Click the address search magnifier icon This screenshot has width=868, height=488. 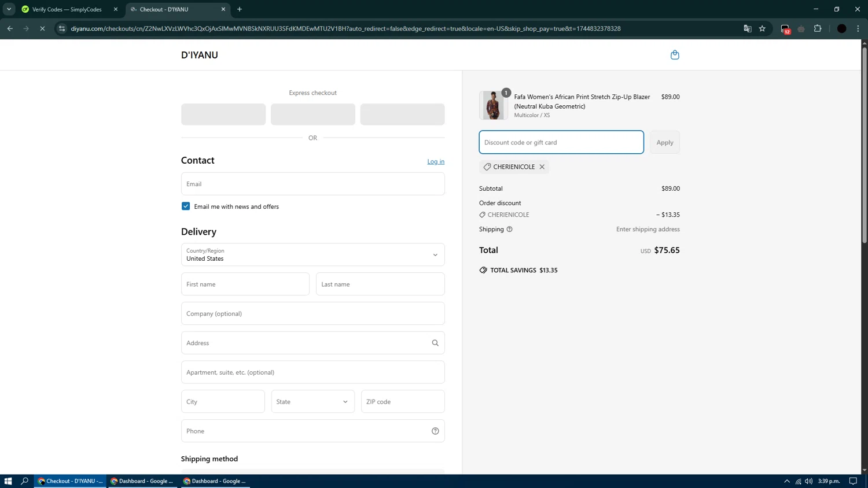435,343
